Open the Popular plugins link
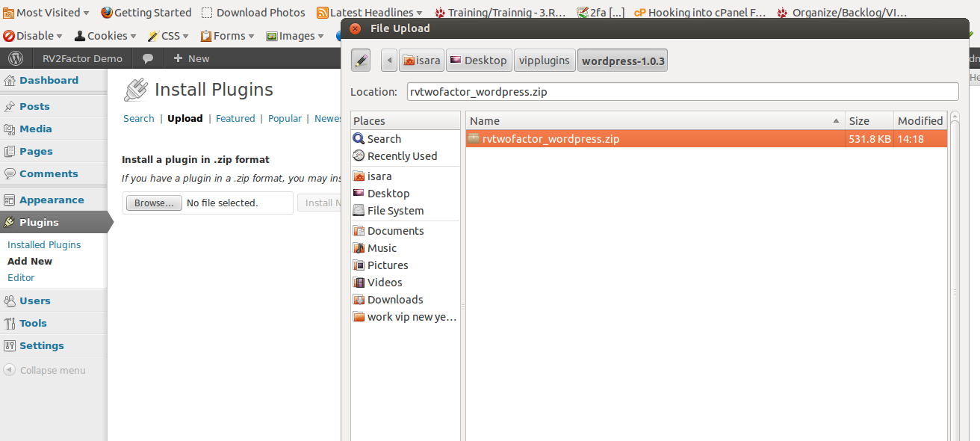Screen dimensions: 980x441 (285, 118)
